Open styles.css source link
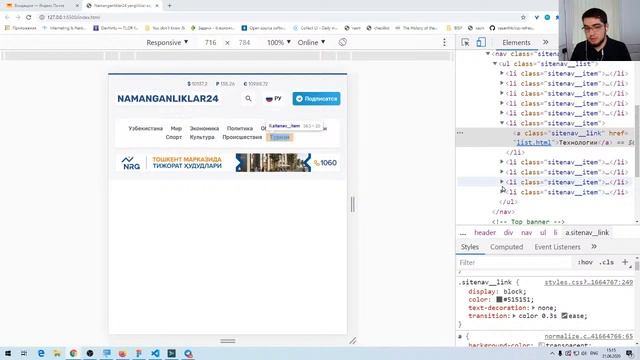This screenshot has width=640, height=360. click(x=589, y=282)
